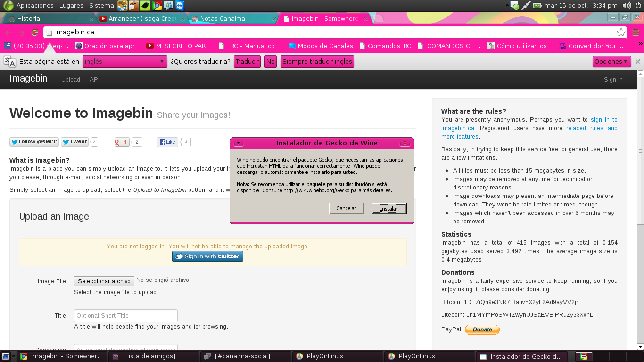
Task: Click the 'Optional Short Title' input field
Action: [x=126, y=316]
